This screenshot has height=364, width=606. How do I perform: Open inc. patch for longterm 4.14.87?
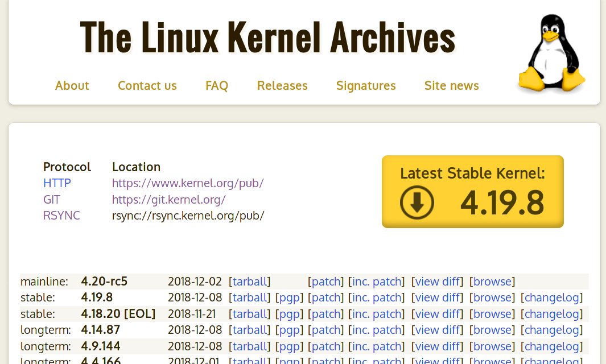377,330
